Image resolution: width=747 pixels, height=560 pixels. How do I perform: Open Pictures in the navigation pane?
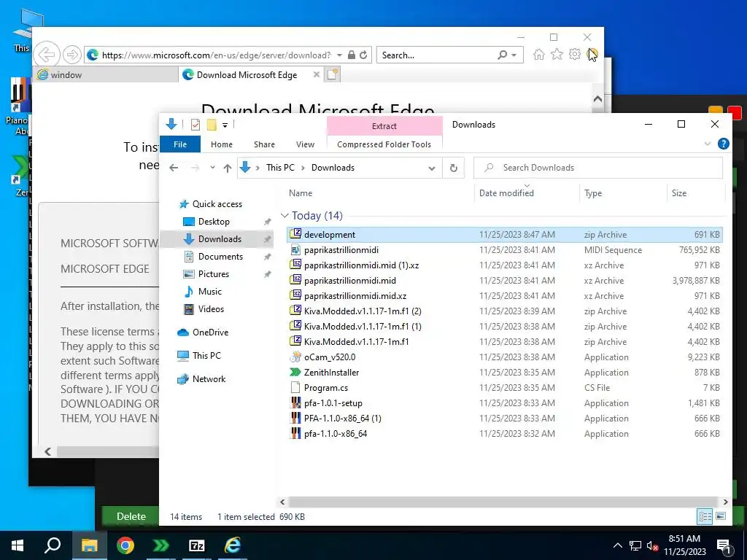[x=213, y=274]
